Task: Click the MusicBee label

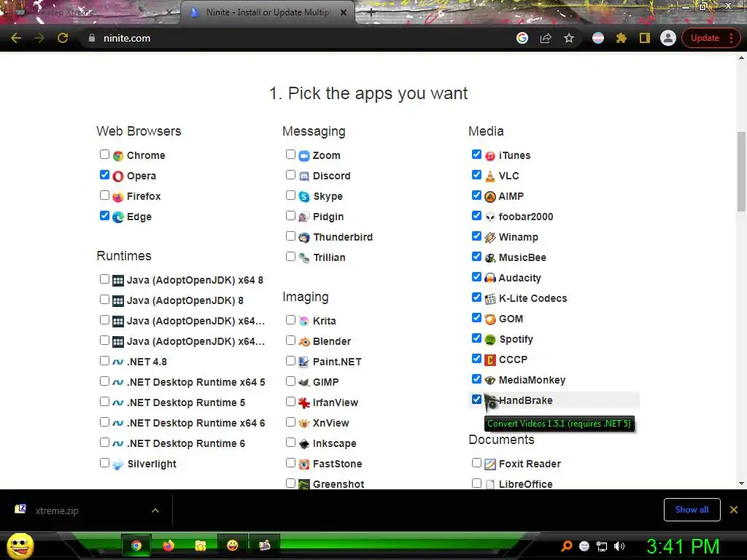Action: (522, 257)
